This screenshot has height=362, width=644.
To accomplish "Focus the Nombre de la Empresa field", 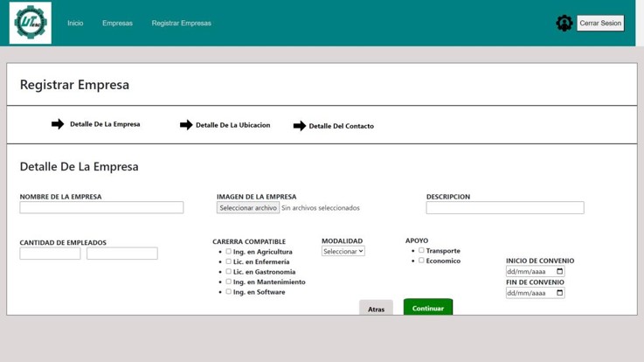I will pyautogui.click(x=101, y=208).
